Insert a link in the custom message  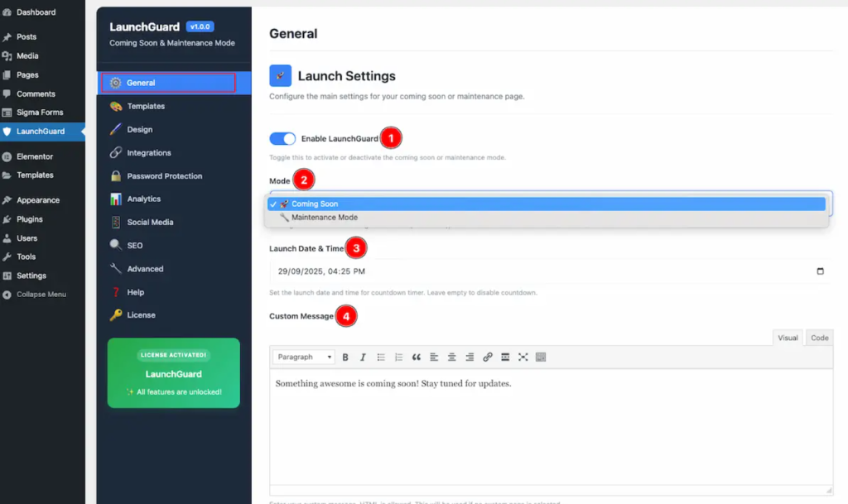pos(487,357)
